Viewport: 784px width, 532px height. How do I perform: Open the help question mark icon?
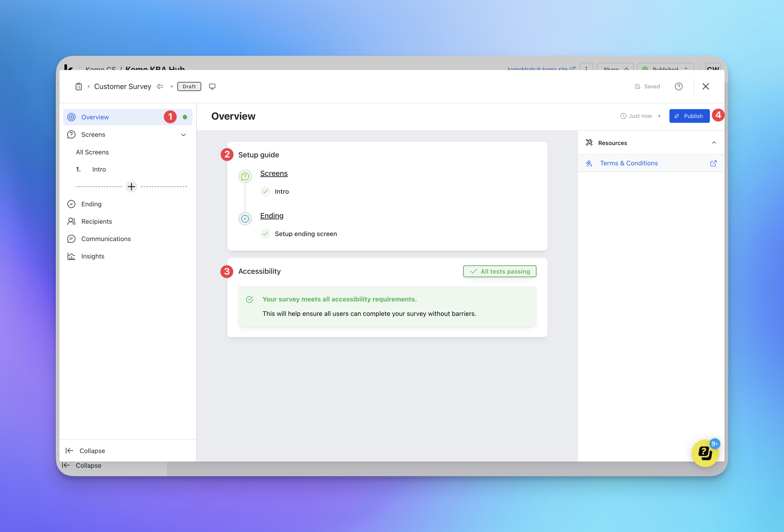point(678,86)
